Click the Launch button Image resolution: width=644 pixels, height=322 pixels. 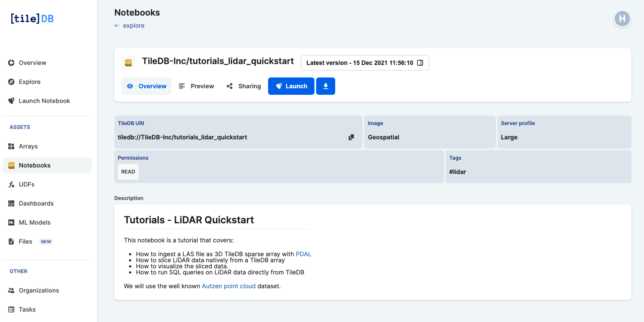291,86
